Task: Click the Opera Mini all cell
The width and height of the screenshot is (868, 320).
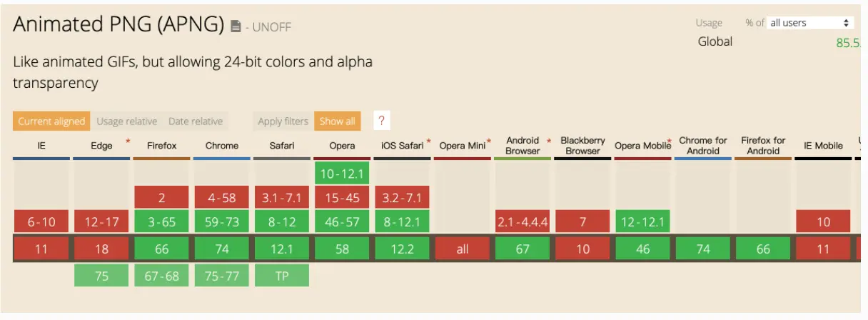Action: pyautogui.click(x=462, y=249)
